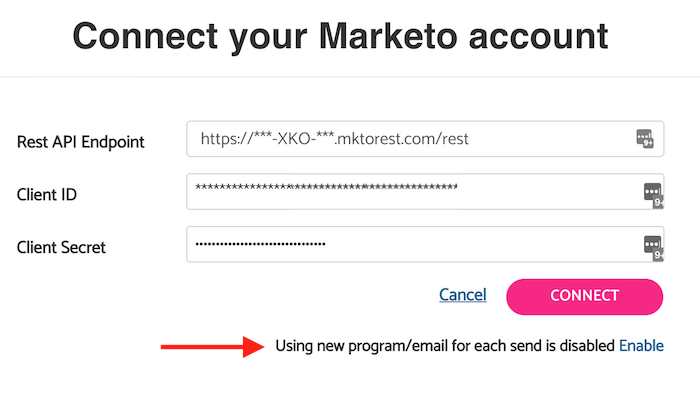700x396 pixels.
Task: Focus the Client Secret password field
Action: [x=425, y=244]
